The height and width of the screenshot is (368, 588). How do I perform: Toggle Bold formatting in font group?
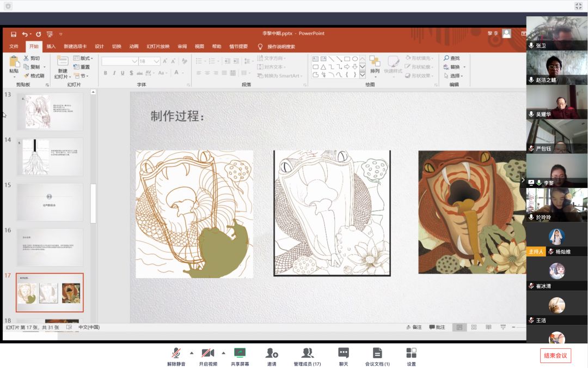point(106,73)
